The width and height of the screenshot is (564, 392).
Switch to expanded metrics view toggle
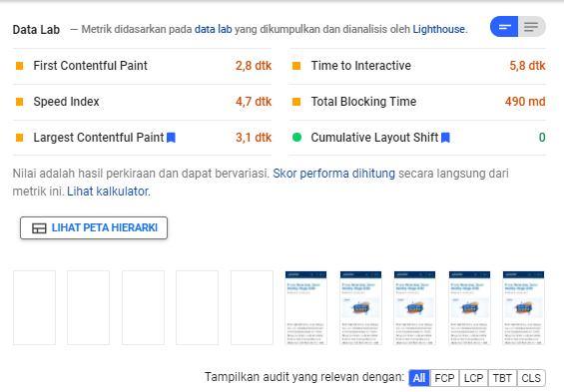point(532,27)
